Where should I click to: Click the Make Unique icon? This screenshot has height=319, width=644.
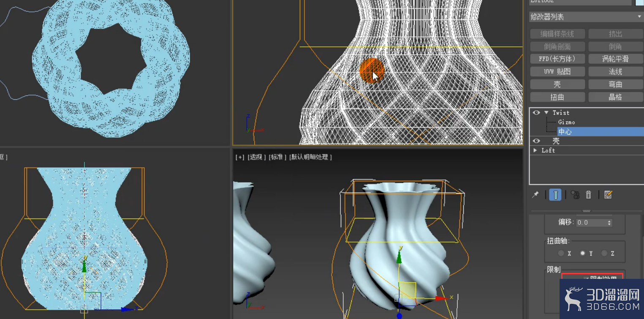[x=575, y=195]
